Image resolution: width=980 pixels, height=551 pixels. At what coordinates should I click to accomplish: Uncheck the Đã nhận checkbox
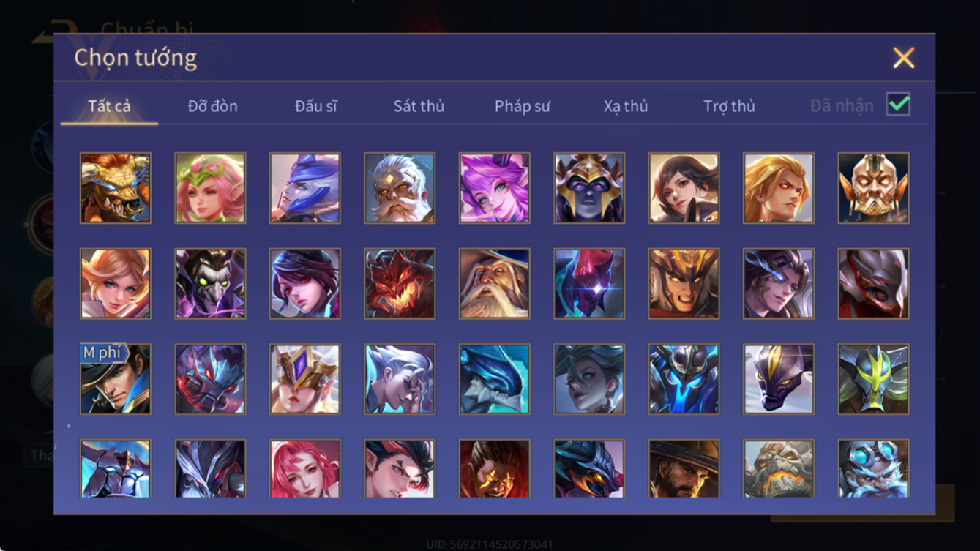898,105
